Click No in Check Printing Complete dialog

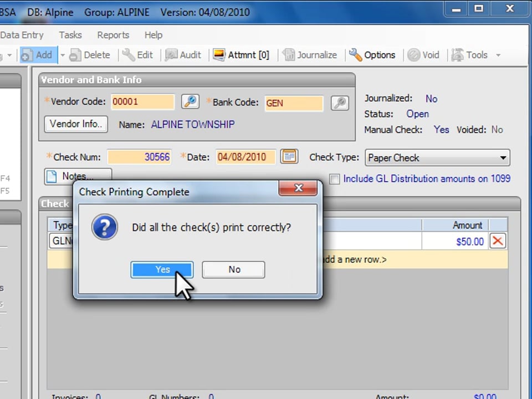[233, 270]
